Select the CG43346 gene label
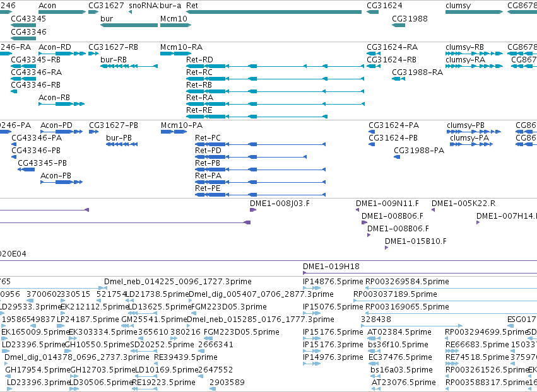Screen dimensions: 537x392 28,32
